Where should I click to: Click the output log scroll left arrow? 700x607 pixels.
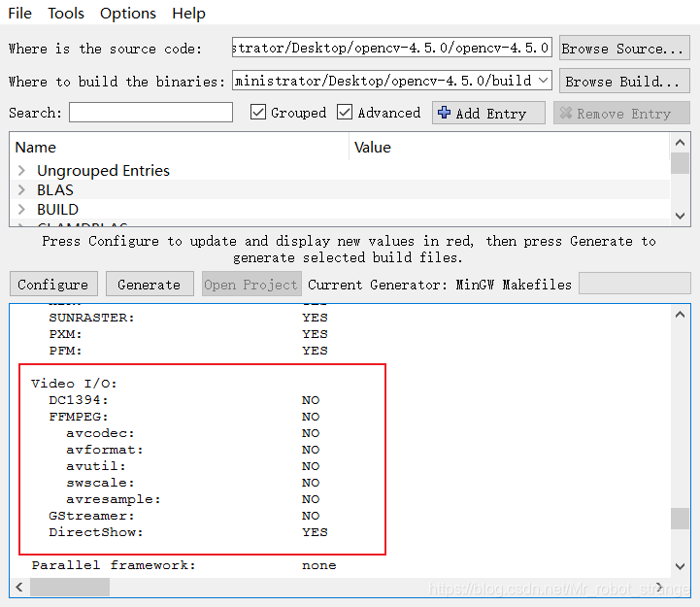[19, 587]
